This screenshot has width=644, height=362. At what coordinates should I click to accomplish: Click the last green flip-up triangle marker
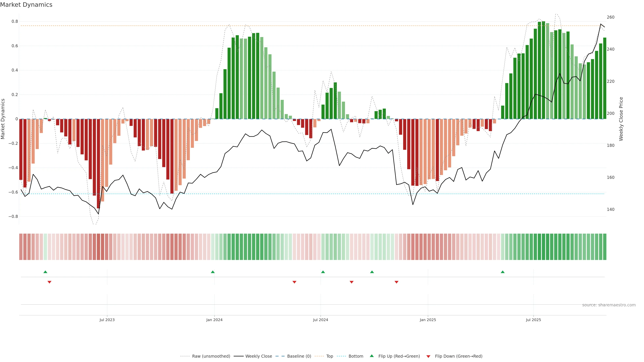[x=503, y=272]
